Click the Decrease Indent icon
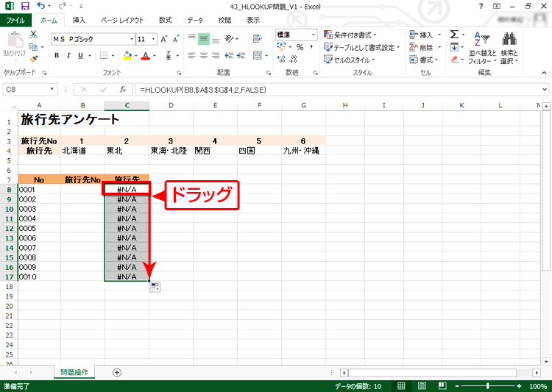Screen dimensions: 552x392 [x=229, y=56]
